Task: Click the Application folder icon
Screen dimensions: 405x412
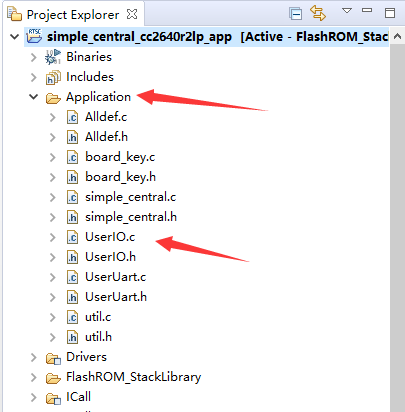Action: (53, 98)
